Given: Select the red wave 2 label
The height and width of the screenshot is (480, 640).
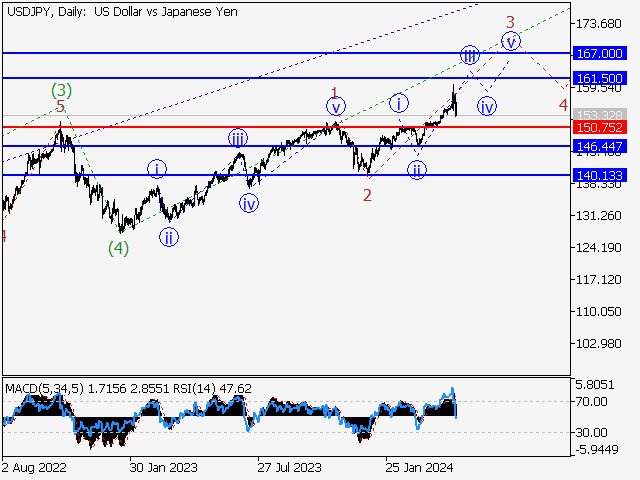Looking at the screenshot, I should (367, 196).
